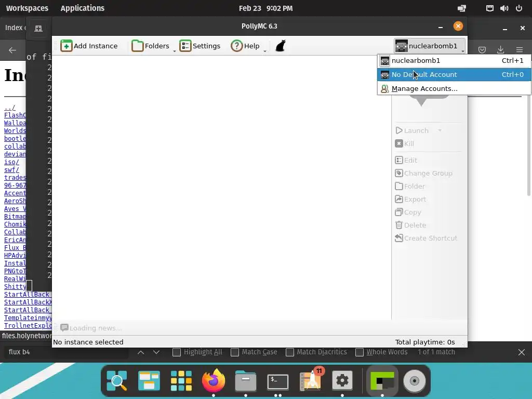This screenshot has width=532, height=399.
Task: Open Firefox hamburger menu
Action: pos(520,50)
